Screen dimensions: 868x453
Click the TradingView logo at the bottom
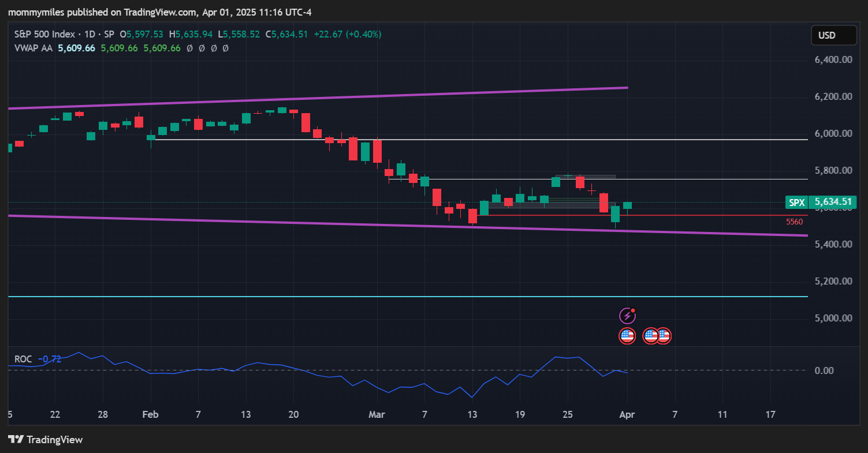(x=46, y=440)
